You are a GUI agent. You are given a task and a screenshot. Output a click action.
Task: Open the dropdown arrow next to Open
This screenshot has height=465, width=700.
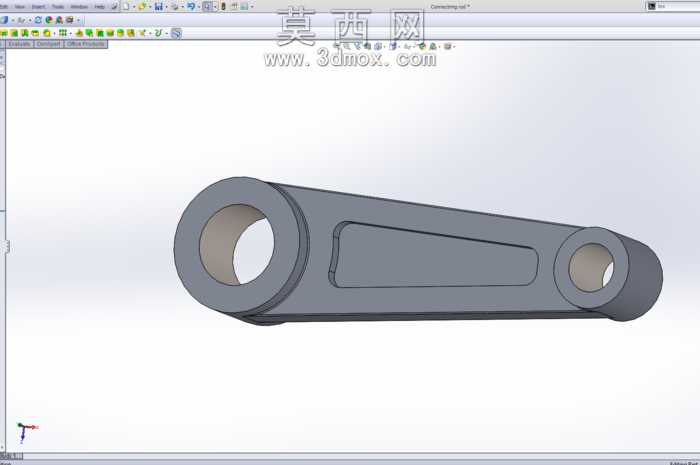[x=150, y=7]
